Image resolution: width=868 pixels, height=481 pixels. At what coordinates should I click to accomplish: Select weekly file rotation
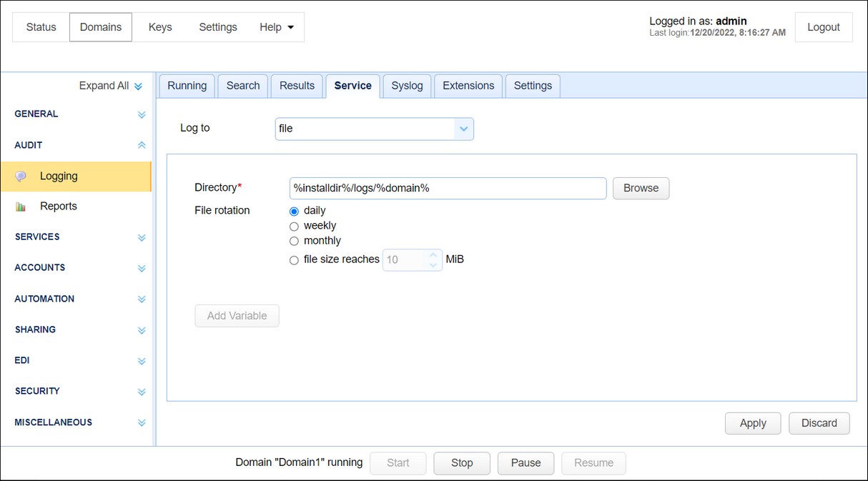tap(294, 225)
